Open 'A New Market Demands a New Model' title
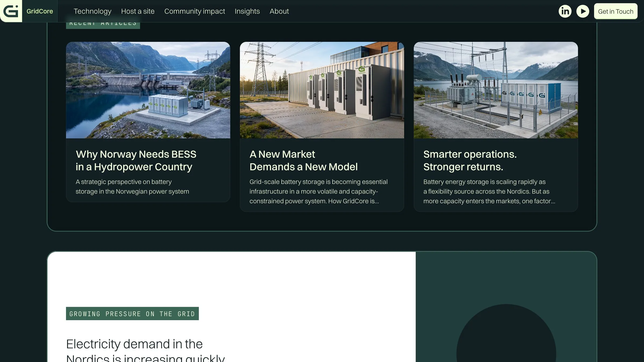This screenshot has width=644, height=362. point(303,160)
